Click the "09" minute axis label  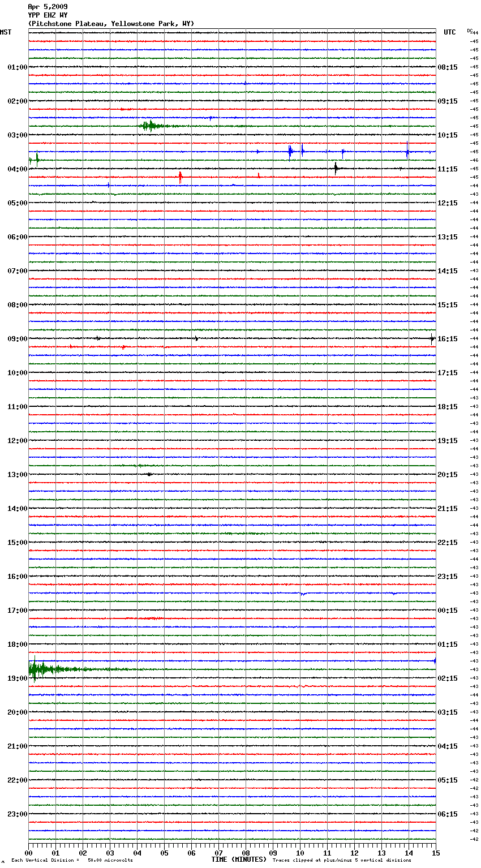(x=273, y=853)
